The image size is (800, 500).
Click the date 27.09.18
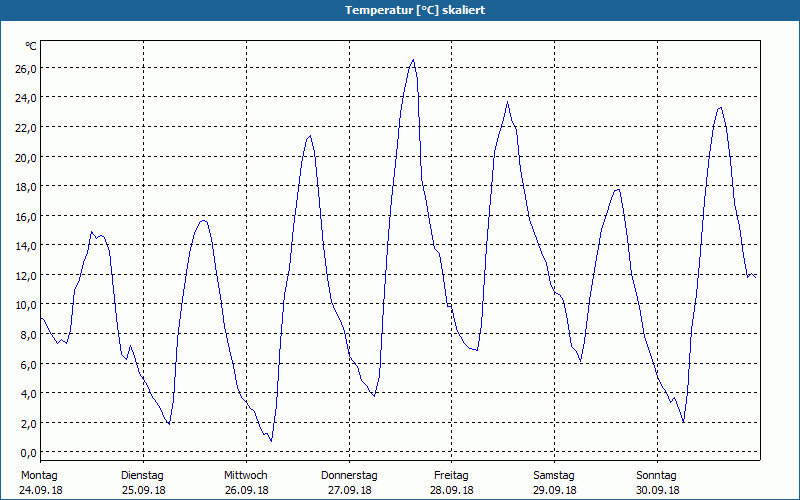[349, 490]
